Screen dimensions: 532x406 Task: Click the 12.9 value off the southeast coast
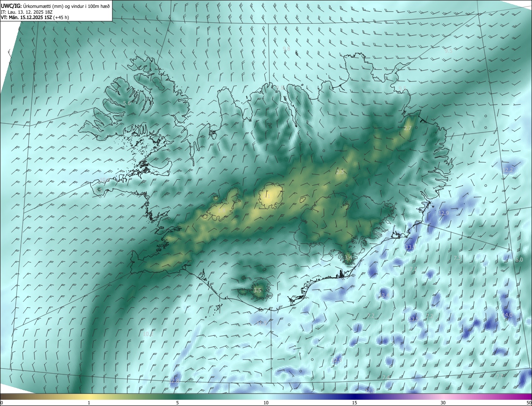pos(444,213)
